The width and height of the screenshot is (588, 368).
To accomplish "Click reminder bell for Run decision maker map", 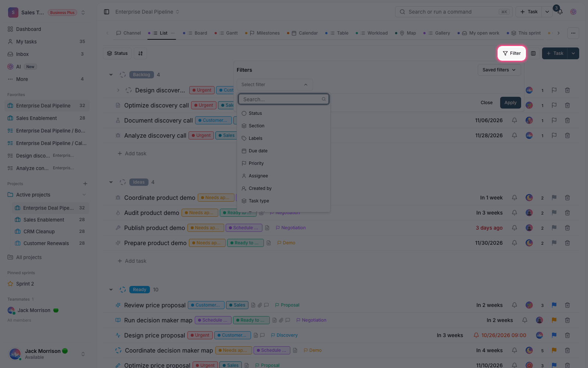I will (x=525, y=320).
